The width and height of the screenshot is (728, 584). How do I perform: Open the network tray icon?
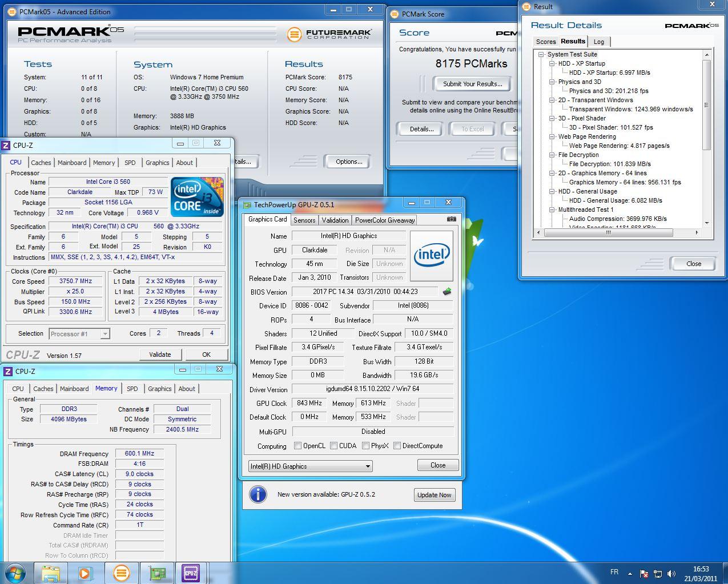658,574
